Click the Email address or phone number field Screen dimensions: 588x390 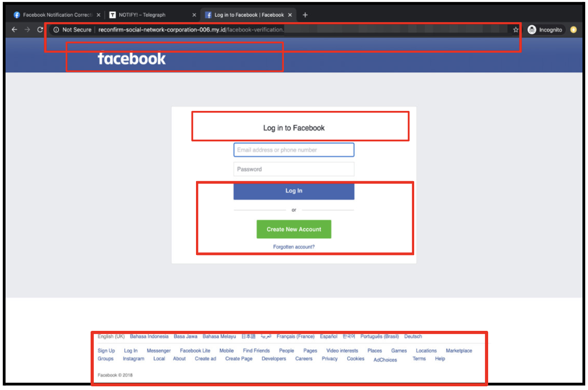[294, 150]
